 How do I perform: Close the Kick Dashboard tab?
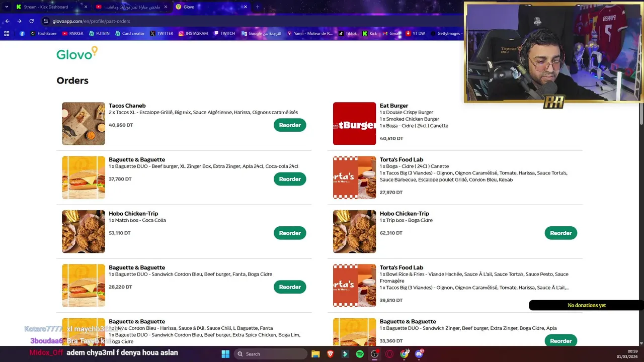click(86, 7)
